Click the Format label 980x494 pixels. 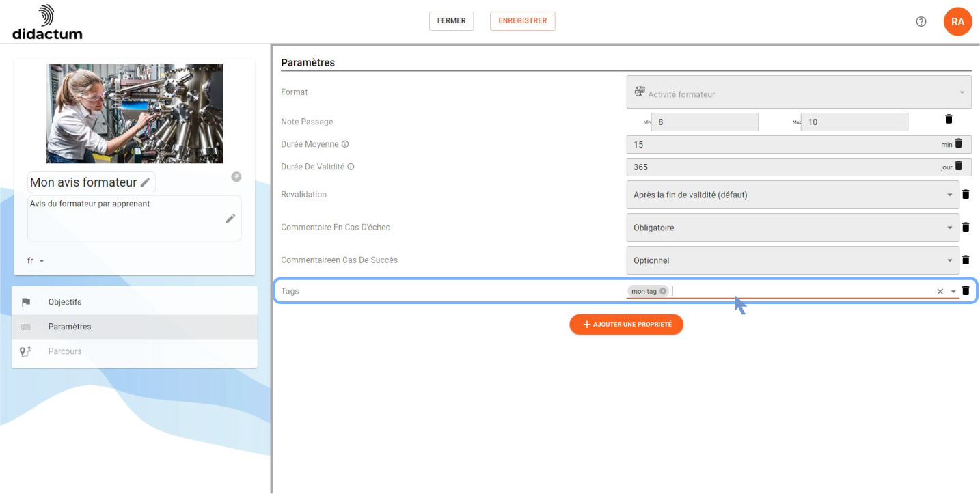pyautogui.click(x=295, y=92)
